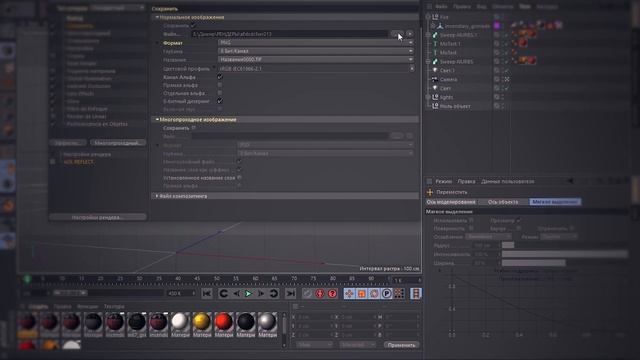
Task: Click the 'Применить' button in the coordinates panel
Action: (401, 345)
